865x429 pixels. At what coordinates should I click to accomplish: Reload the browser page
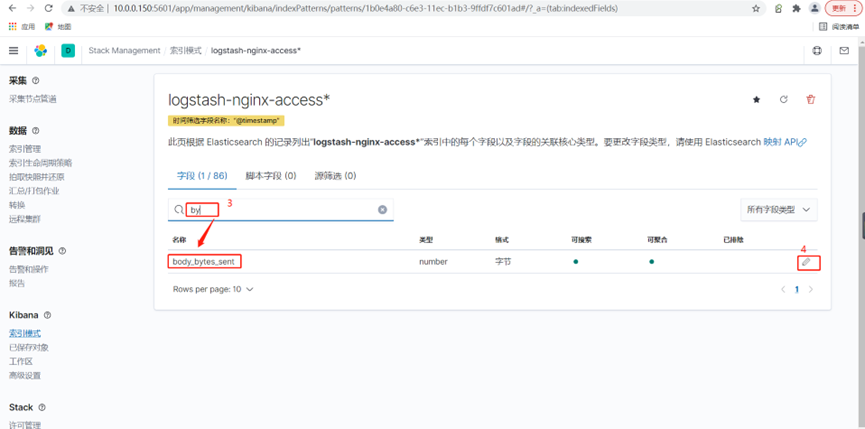coord(48,8)
